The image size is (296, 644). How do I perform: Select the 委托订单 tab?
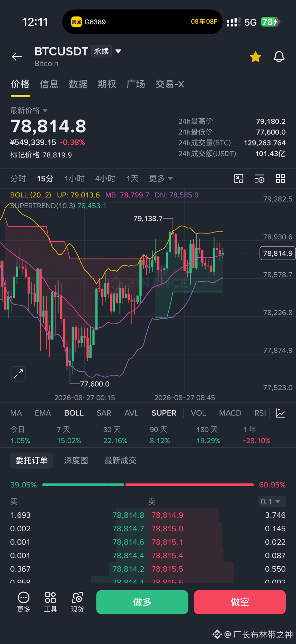tap(31, 460)
